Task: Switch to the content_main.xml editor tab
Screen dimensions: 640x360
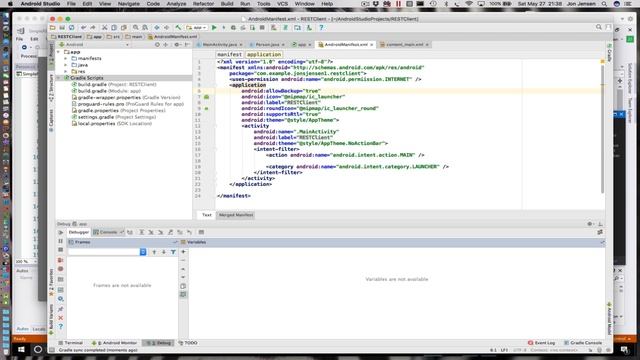Action: (404, 44)
